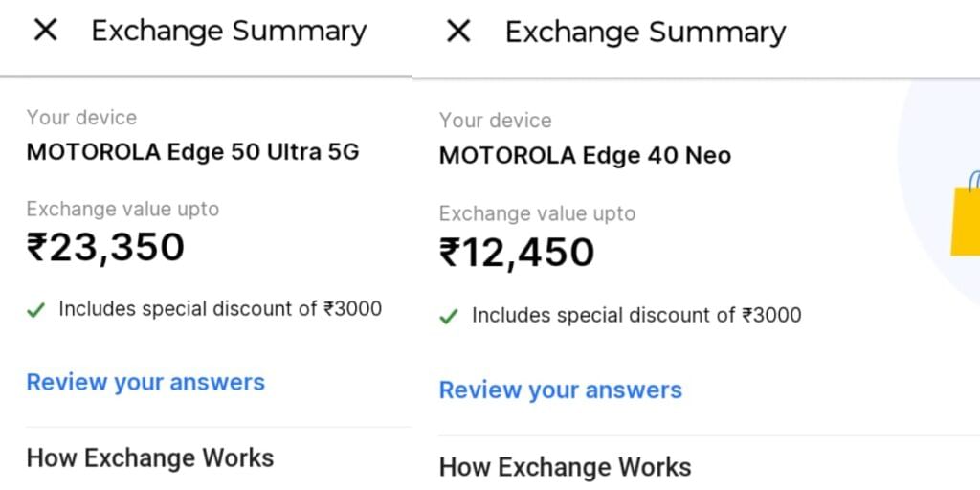The image size is (980, 490).
Task: Click right Exchange Summary header title
Action: (645, 32)
